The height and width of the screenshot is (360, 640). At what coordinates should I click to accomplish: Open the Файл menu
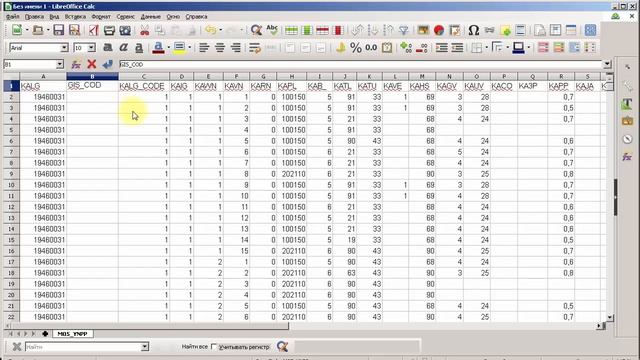tap(13, 17)
